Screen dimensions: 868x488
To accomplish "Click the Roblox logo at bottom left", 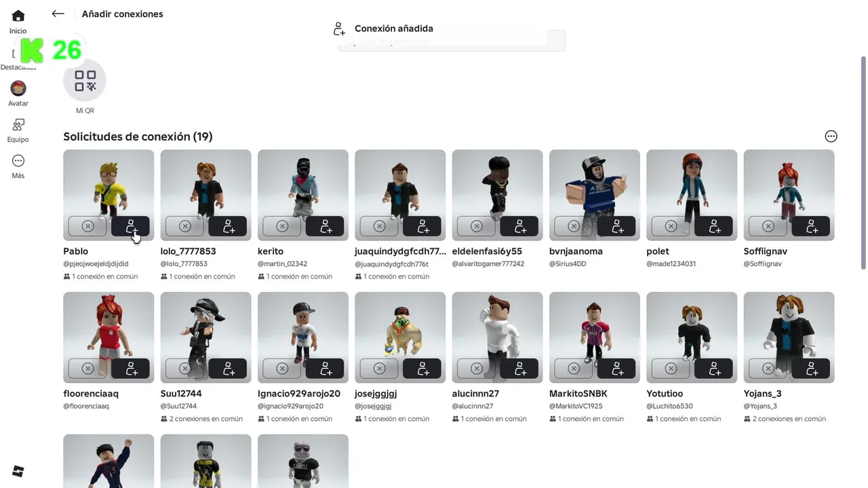I will tap(18, 472).
